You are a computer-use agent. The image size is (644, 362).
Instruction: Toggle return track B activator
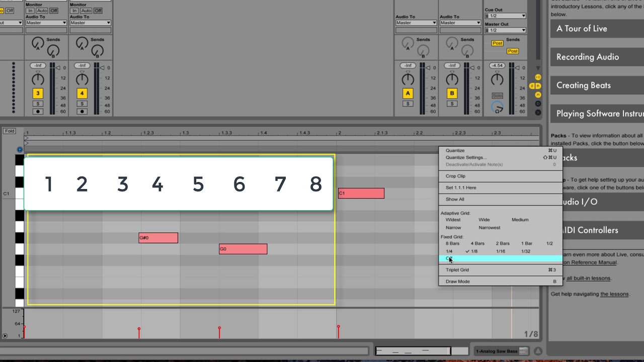coord(452,94)
